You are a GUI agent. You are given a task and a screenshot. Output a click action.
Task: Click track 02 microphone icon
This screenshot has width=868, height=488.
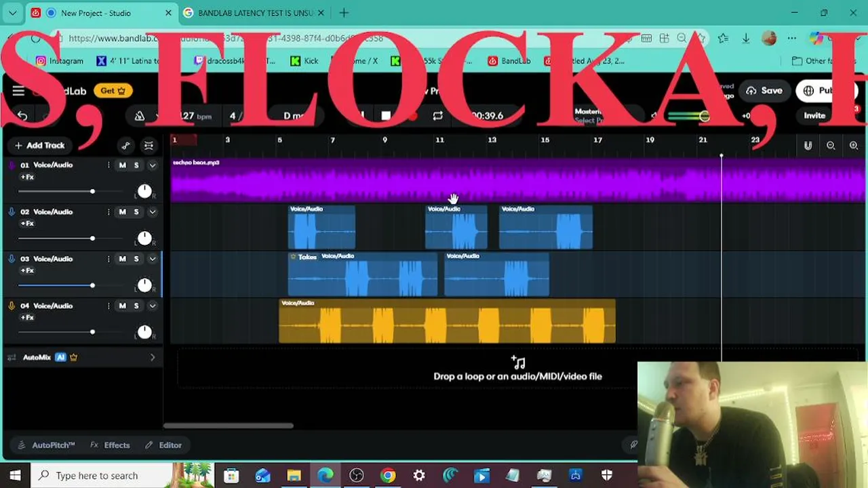[12, 212]
